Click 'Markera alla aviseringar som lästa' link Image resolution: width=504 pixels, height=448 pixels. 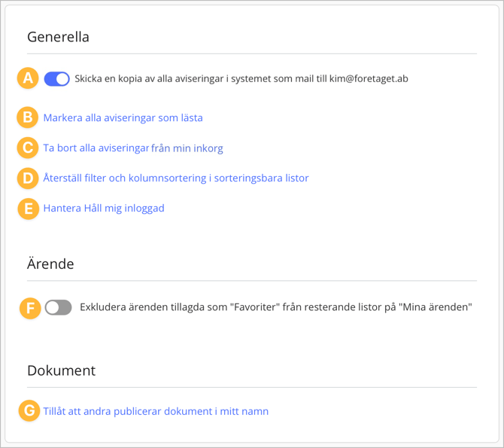pos(123,117)
